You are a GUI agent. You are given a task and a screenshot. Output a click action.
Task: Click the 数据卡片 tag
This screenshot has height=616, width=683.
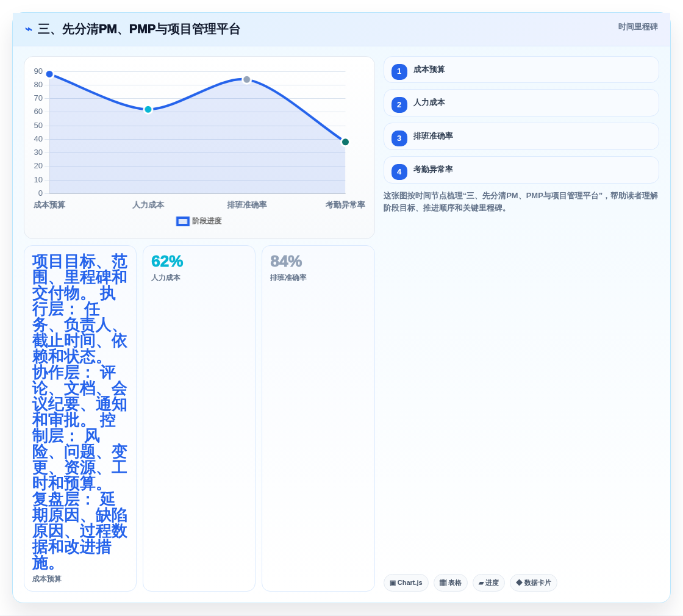(x=534, y=583)
